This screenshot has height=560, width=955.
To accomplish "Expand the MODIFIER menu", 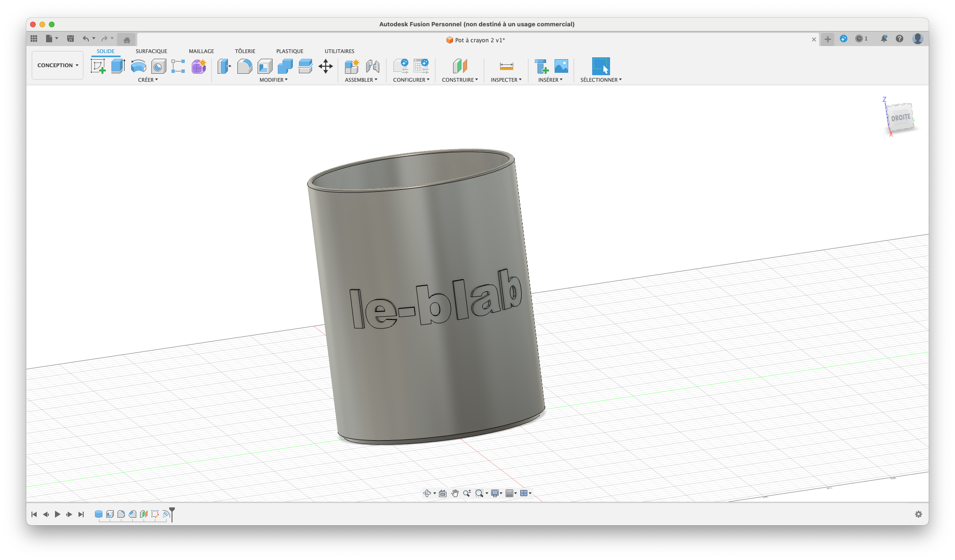I will click(274, 80).
